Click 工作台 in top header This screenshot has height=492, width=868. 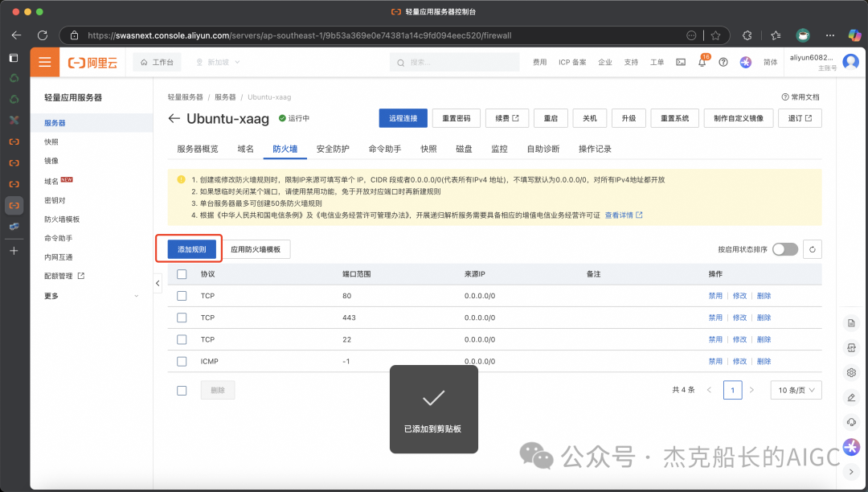point(158,63)
